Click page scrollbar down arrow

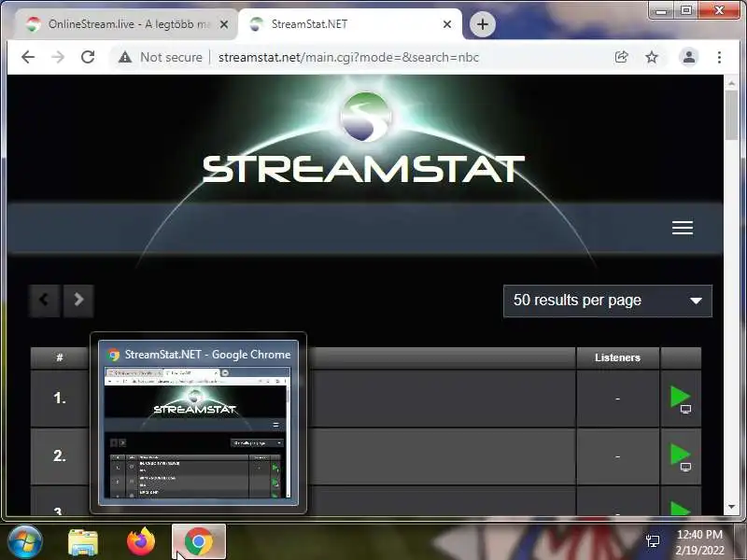[731, 507]
